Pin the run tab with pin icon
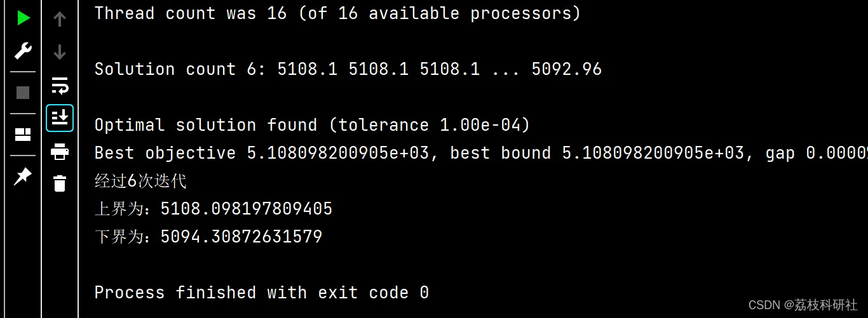868x318 pixels. click(23, 176)
